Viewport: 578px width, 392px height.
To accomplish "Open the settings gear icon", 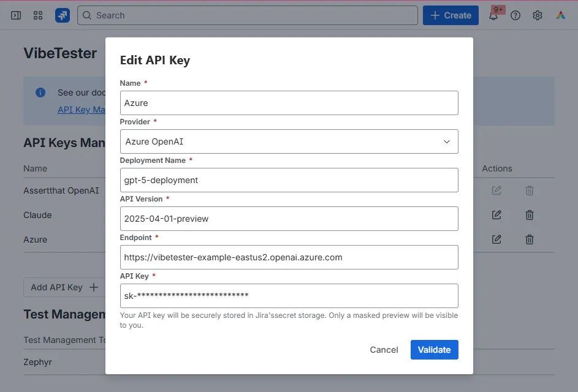I will (x=538, y=15).
